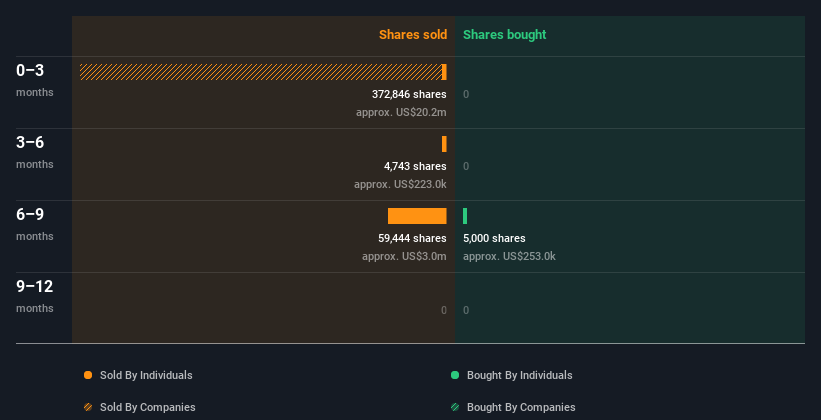Click the orange Sold By Individuals legend dot

click(x=88, y=375)
